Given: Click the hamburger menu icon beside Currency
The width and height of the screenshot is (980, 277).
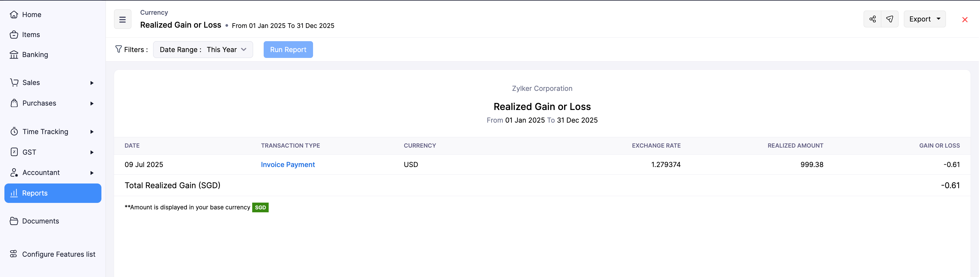Looking at the screenshot, I should pos(123,19).
